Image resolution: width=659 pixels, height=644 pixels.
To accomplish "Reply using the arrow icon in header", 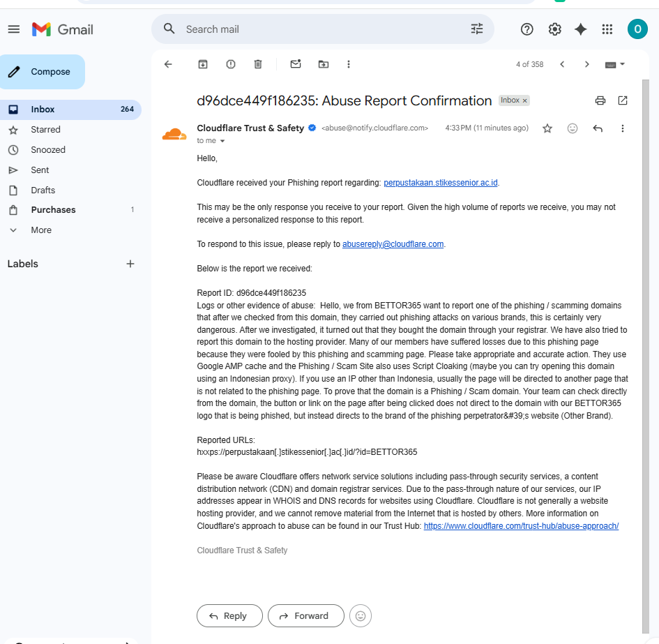I will click(598, 128).
